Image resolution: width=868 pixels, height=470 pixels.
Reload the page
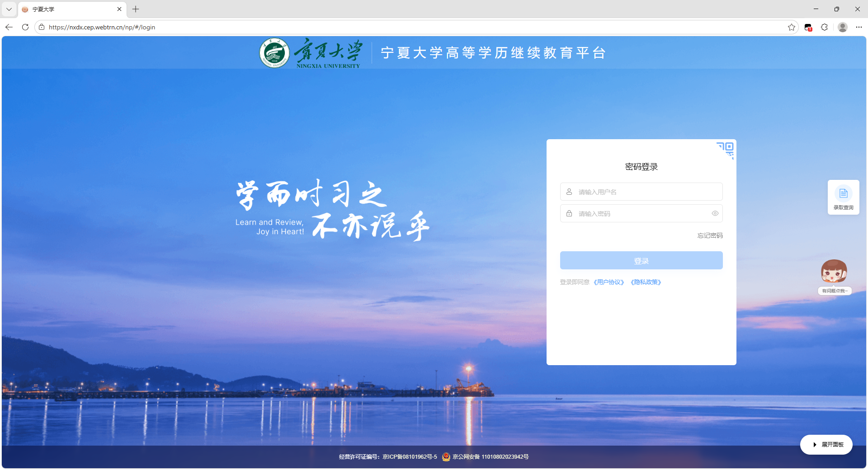(x=25, y=27)
